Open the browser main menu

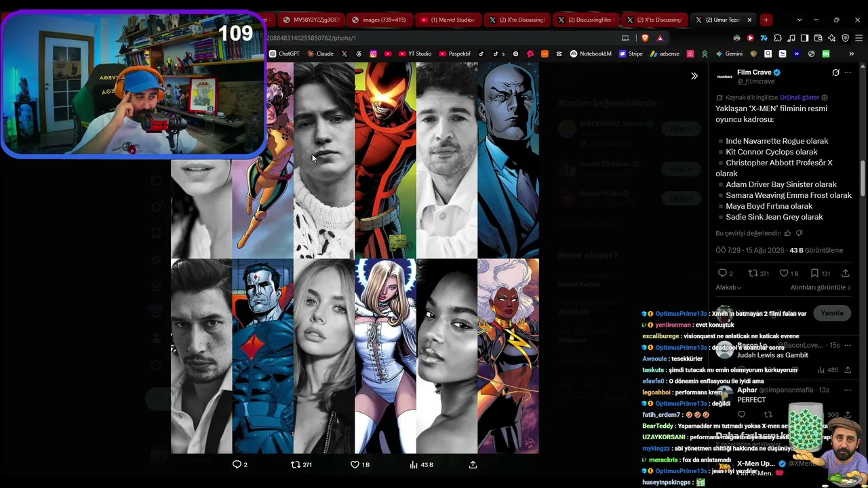coord(859,38)
